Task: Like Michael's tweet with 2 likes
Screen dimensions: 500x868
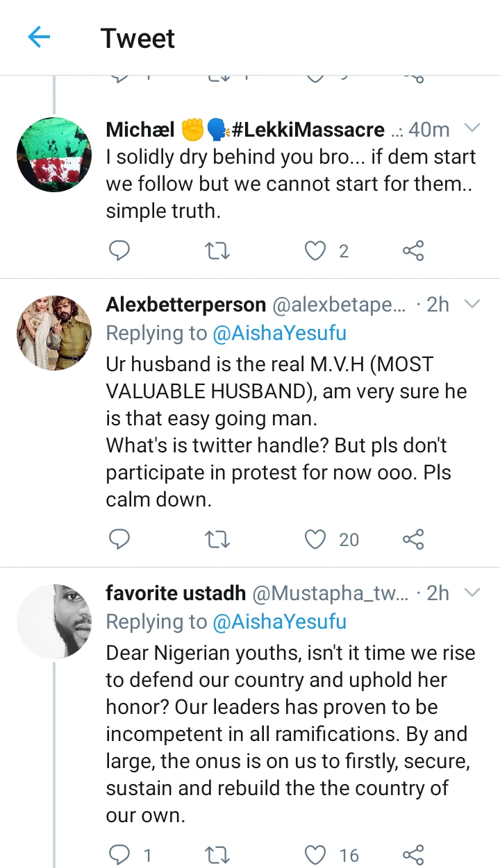Action: [317, 250]
